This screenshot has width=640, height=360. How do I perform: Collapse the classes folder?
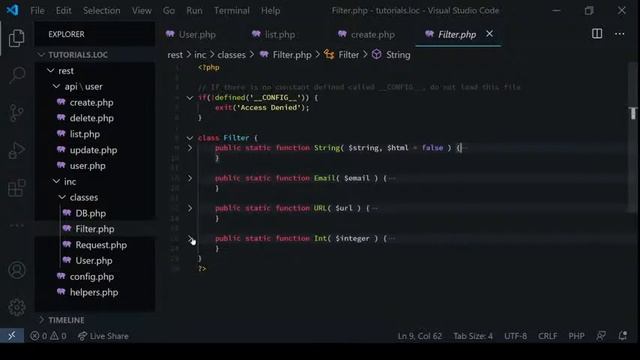tap(62, 198)
